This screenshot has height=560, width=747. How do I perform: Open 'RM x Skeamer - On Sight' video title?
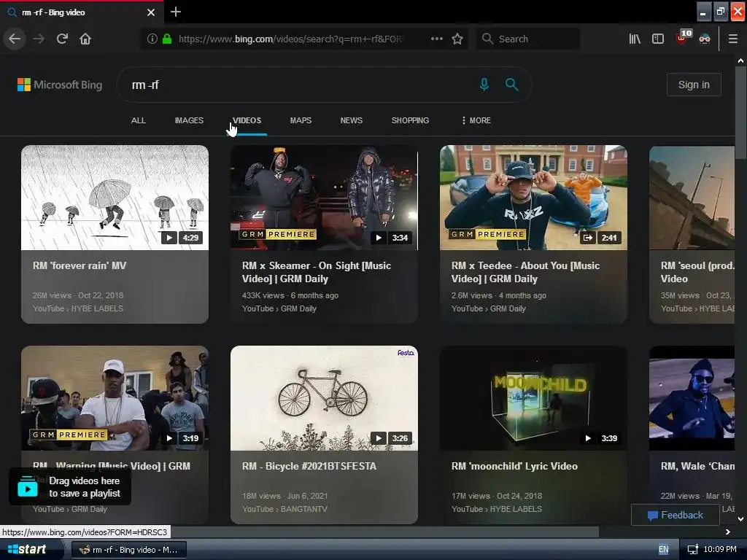[317, 273]
